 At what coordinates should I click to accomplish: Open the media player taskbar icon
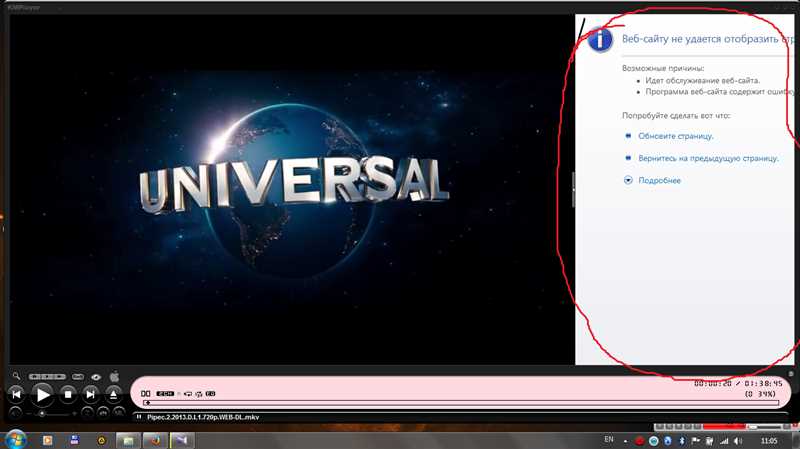point(47,440)
